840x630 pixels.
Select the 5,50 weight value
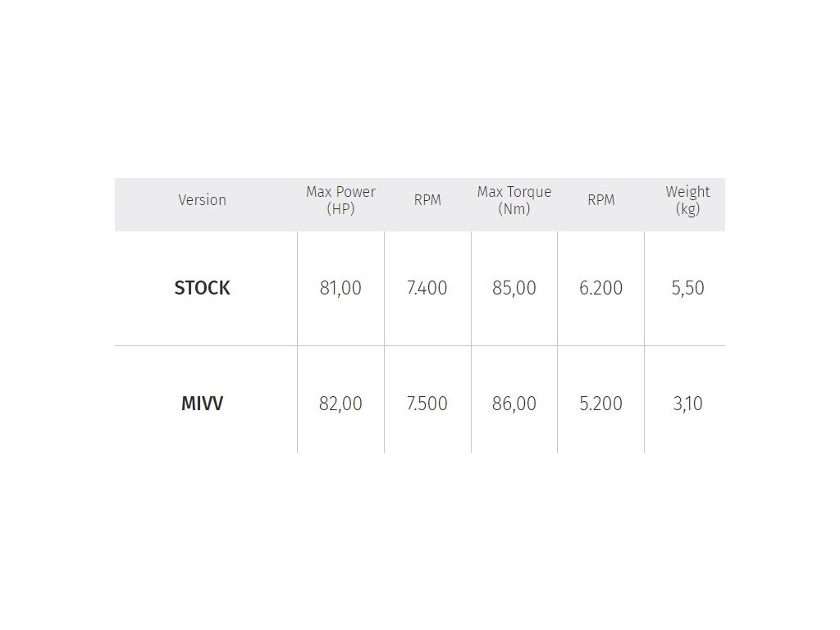(688, 288)
